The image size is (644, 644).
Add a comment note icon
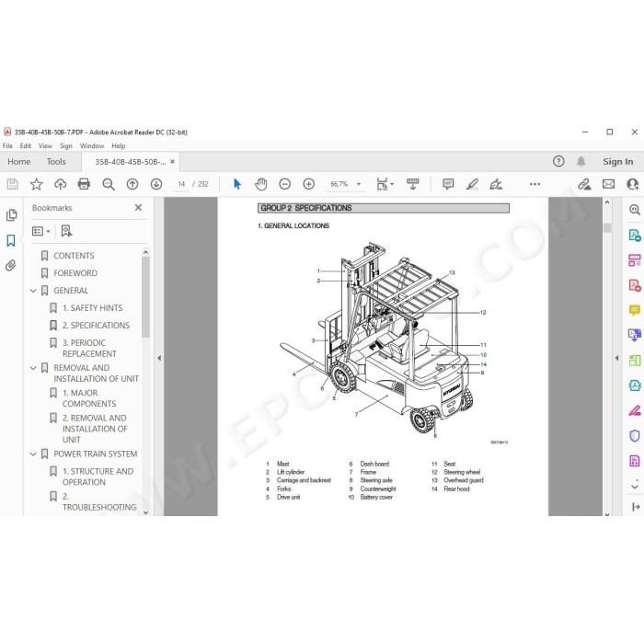(448, 184)
